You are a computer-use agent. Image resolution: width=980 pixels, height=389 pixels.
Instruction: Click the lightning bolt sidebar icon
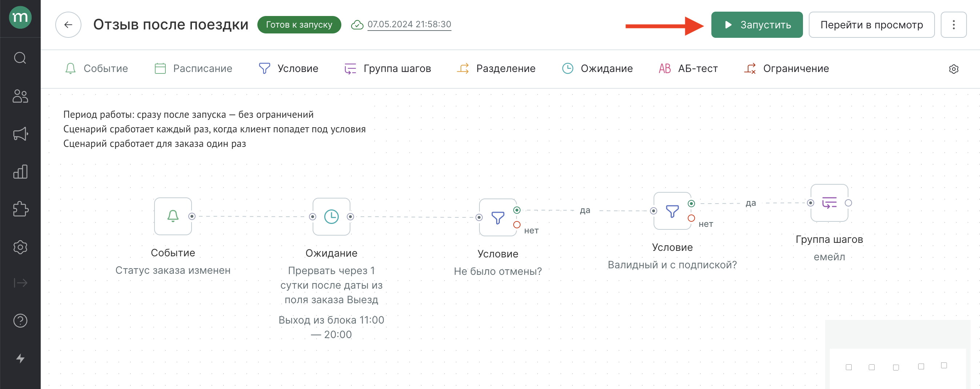[20, 358]
